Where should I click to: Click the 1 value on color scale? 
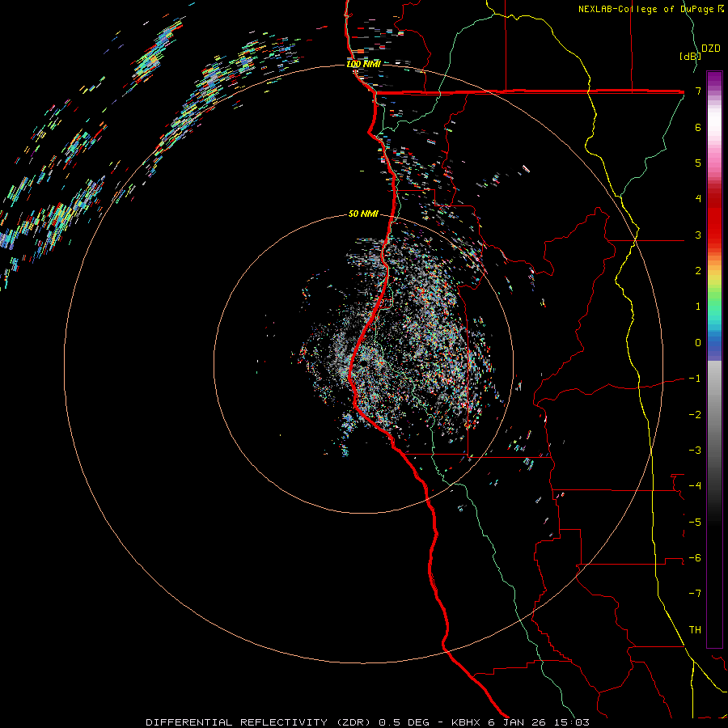coord(698,307)
